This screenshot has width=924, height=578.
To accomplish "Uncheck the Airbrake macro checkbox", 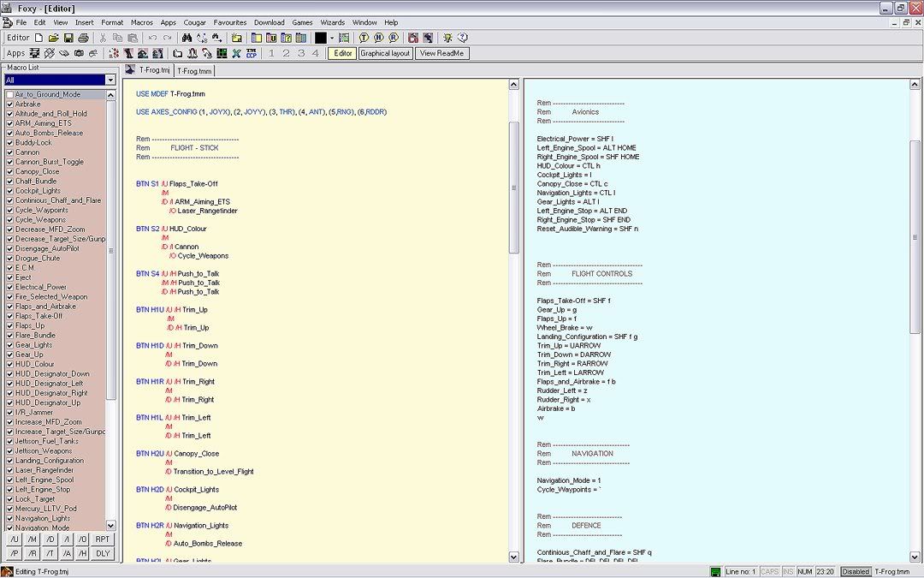I will pos(10,104).
